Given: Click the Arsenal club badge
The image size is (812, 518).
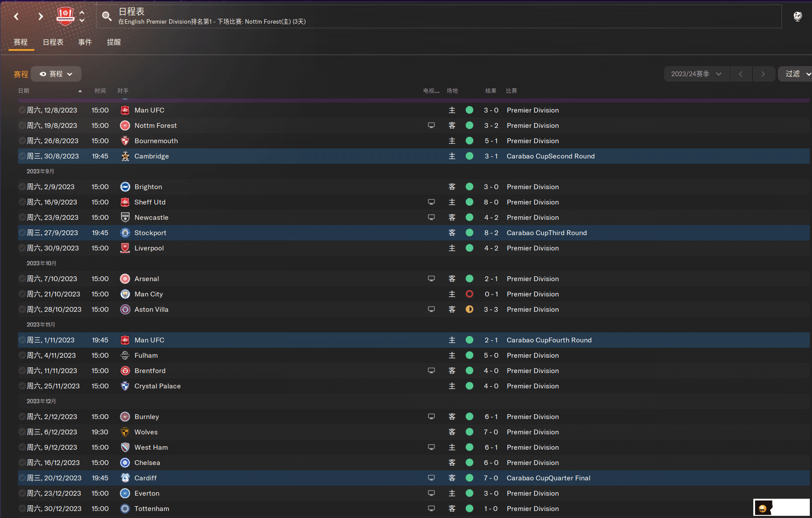Looking at the screenshot, I should (x=125, y=279).
